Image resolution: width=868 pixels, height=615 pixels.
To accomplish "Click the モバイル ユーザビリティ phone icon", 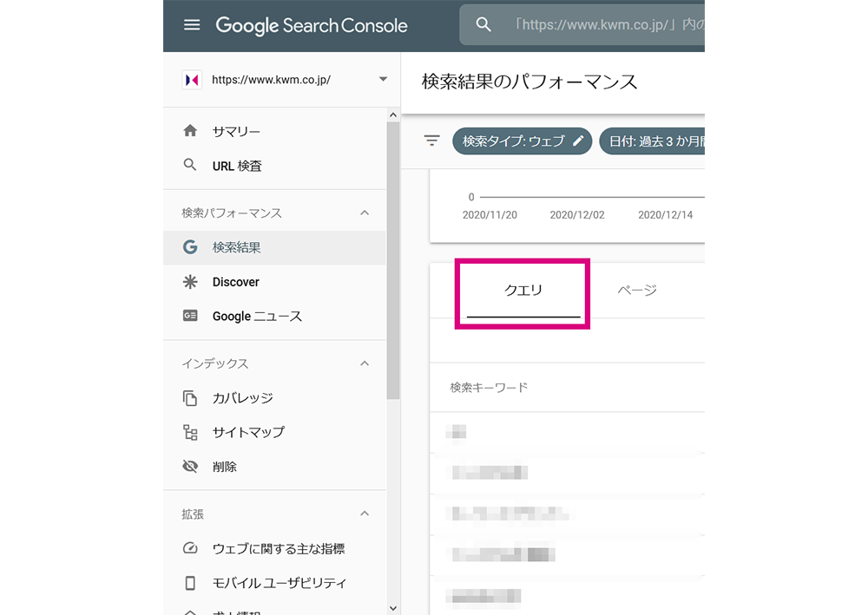I will (190, 583).
